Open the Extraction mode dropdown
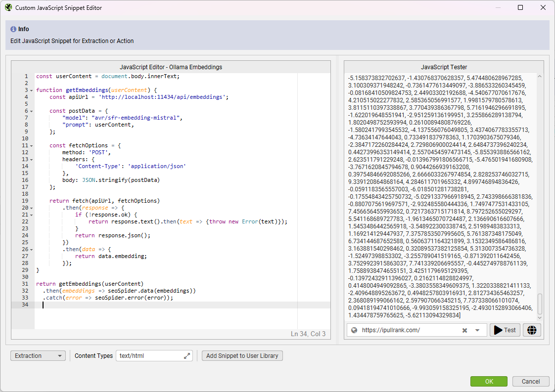Viewport: 555px width, 392px height. 38,355
